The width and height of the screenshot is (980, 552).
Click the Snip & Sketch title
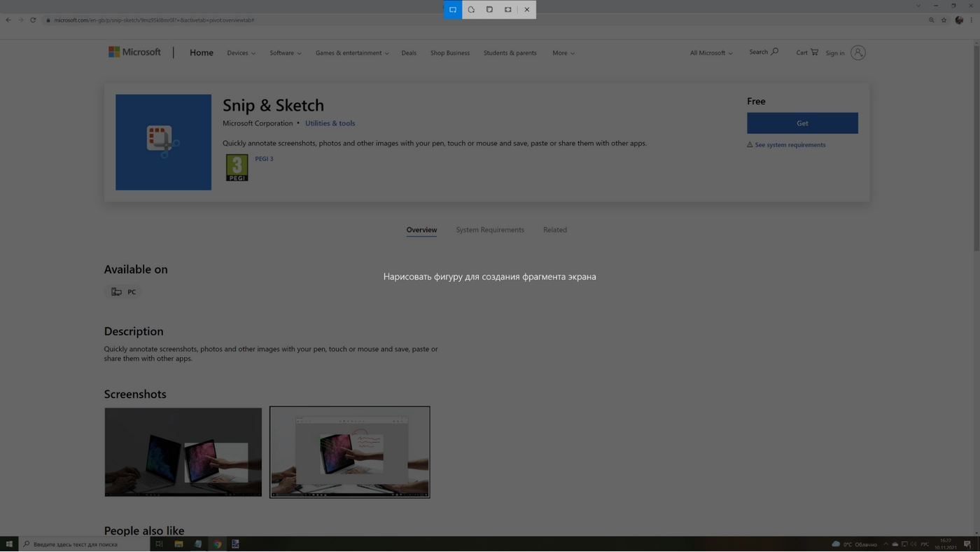[x=273, y=105]
